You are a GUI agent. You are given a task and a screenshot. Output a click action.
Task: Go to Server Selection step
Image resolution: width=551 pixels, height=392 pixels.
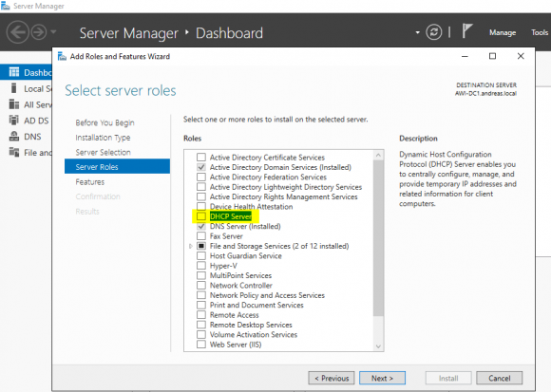[x=103, y=152]
